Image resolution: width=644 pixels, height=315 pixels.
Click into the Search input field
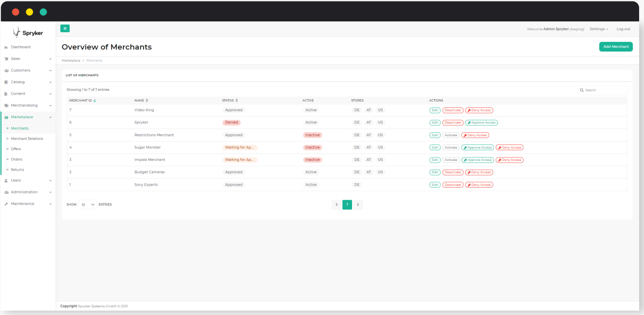click(x=603, y=90)
